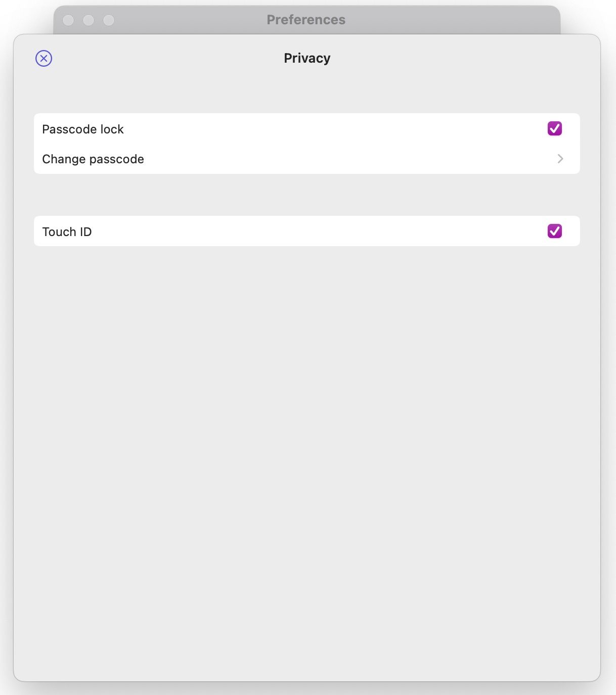This screenshot has width=616, height=695.
Task: Click the middle of the Change passcode row
Action: (306, 159)
